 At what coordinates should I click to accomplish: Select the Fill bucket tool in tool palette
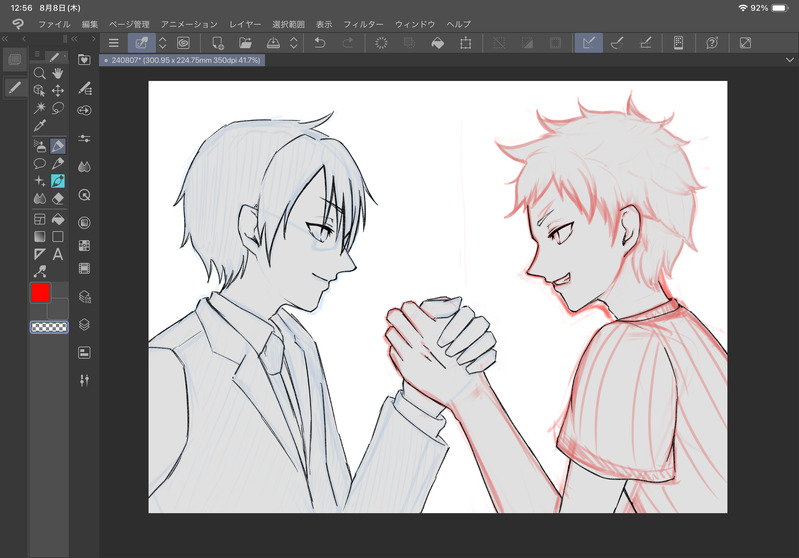point(58,220)
